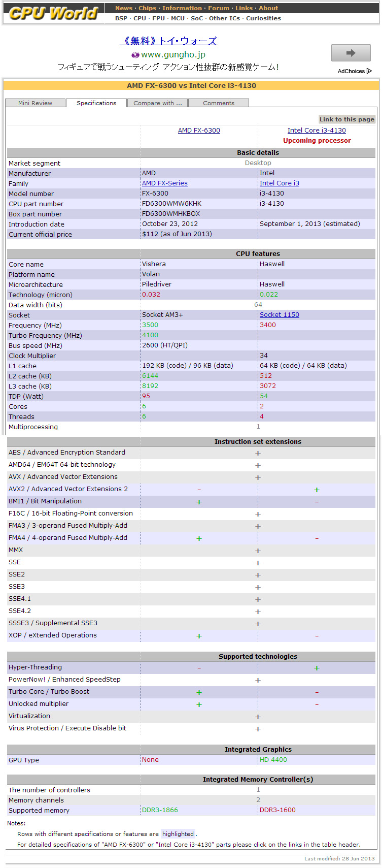Click the FD6300WMW6KHK part number

(x=171, y=204)
